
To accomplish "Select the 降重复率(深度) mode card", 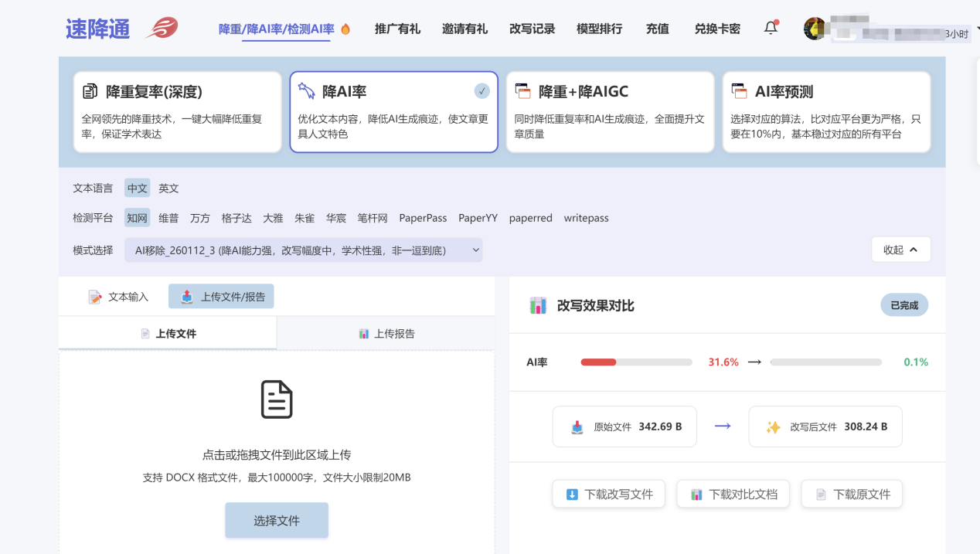I will tap(178, 112).
